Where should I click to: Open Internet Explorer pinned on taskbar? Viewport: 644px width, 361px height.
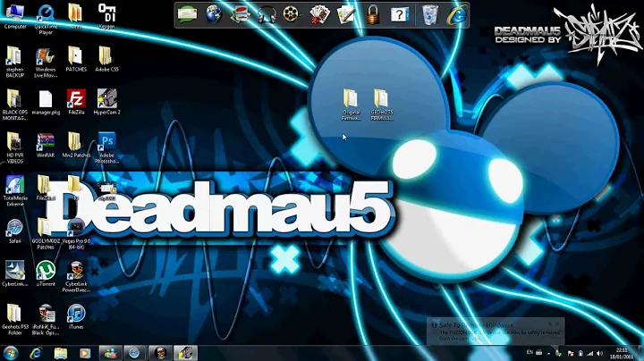[36, 353]
